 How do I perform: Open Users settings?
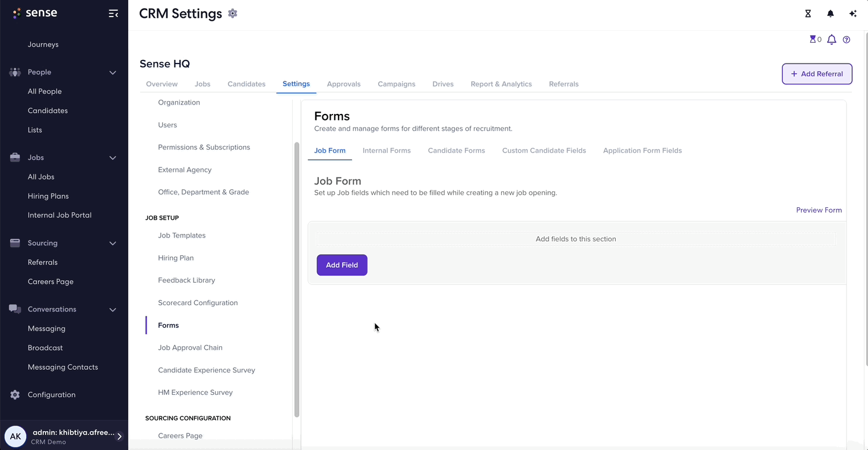(167, 125)
